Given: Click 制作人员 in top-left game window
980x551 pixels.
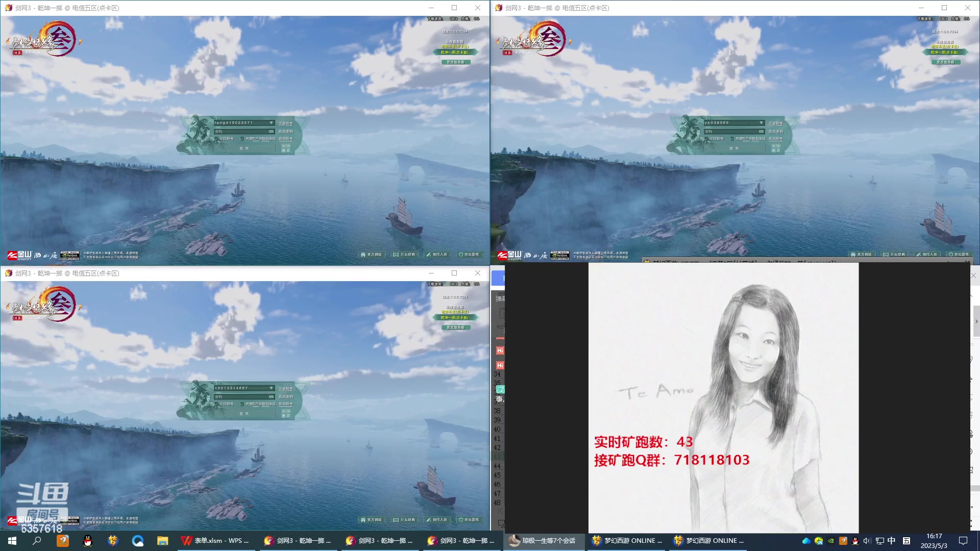Looking at the screenshot, I should point(437,255).
